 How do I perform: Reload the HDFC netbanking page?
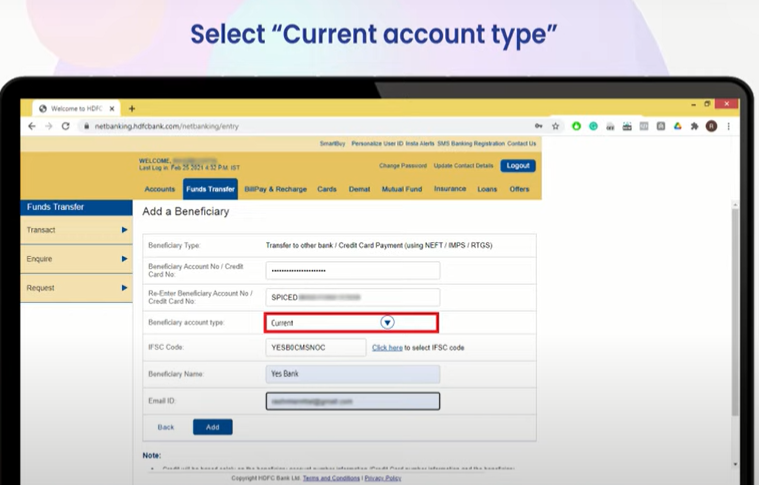[65, 126]
